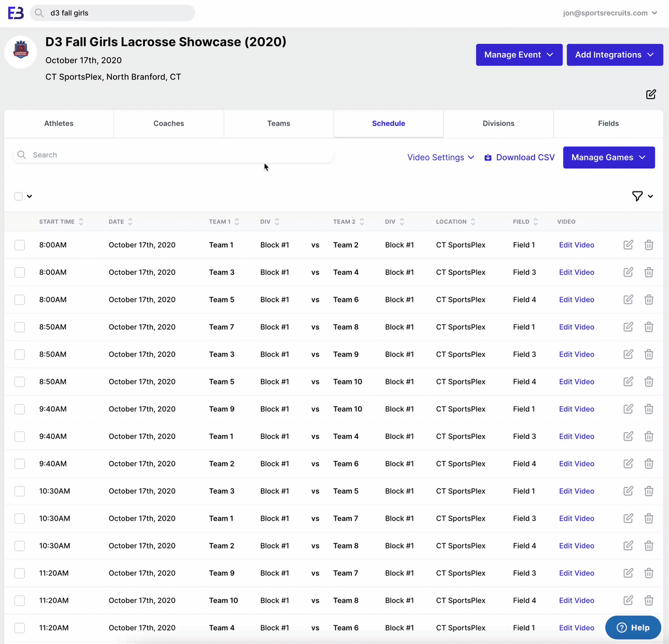Image resolution: width=669 pixels, height=644 pixels.
Task: Check the box for Team 1 vs Team 2 row
Action: 20,245
